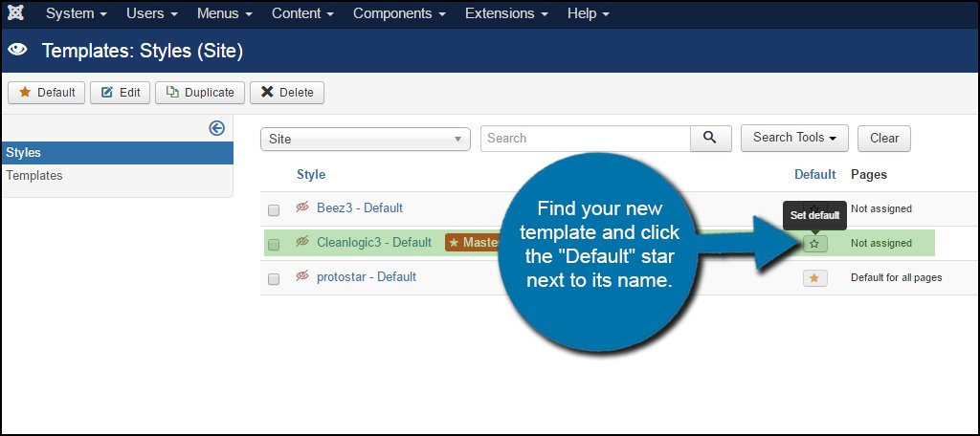Open the Extensions menu
The image size is (980, 436).
[506, 13]
